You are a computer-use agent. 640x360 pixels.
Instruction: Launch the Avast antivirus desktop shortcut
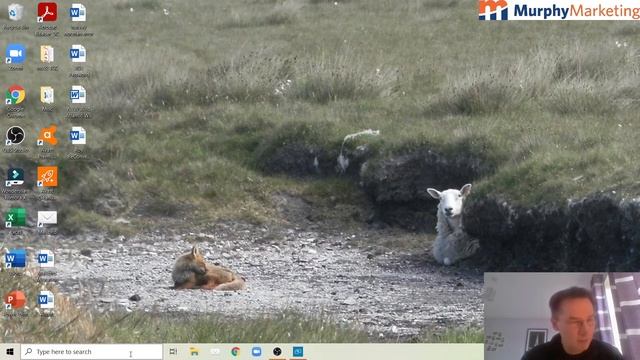click(47, 136)
